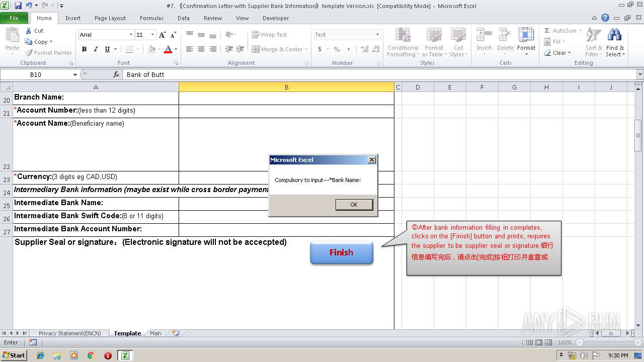Increase font size with Grow Font icon

(x=162, y=35)
